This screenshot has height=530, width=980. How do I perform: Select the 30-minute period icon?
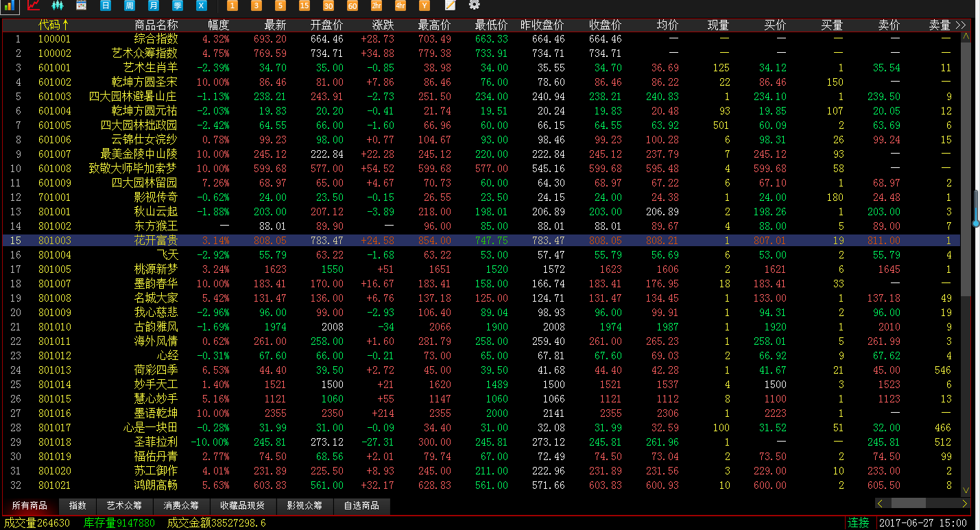(x=328, y=5)
